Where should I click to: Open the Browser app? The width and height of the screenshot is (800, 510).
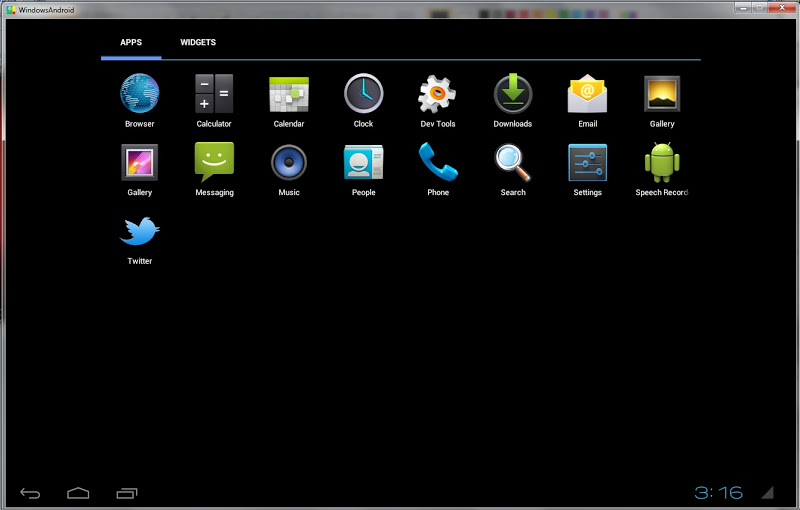[x=139, y=93]
